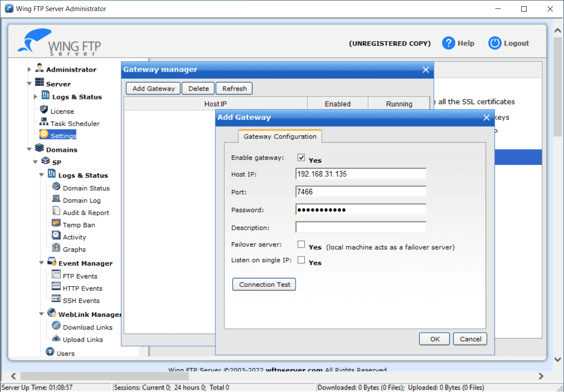Click the Wing FTP Server logo
The width and height of the screenshot is (564, 392).
click(59, 43)
